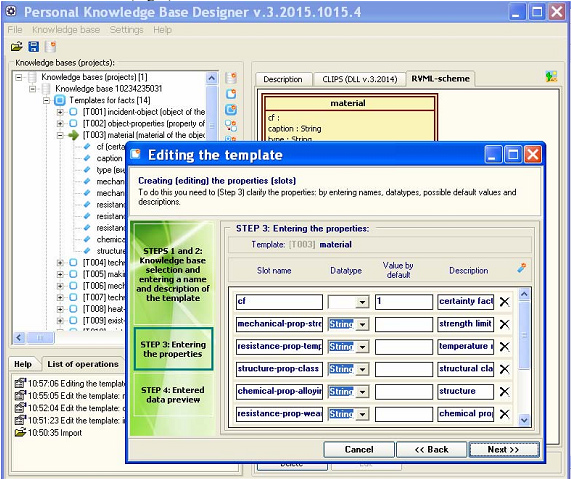Click the linked-nodes icon in the side strip
Screen dimensions: 571x479
pos(231,125)
